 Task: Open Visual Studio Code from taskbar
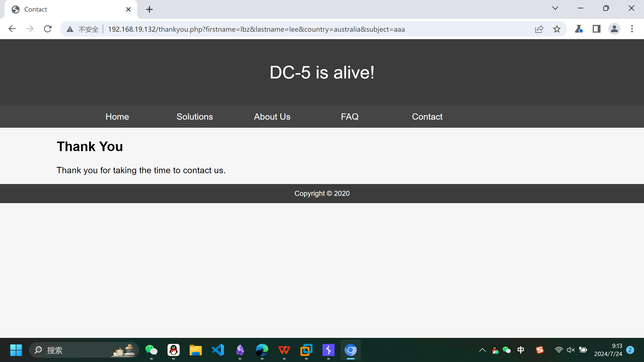pyautogui.click(x=218, y=350)
